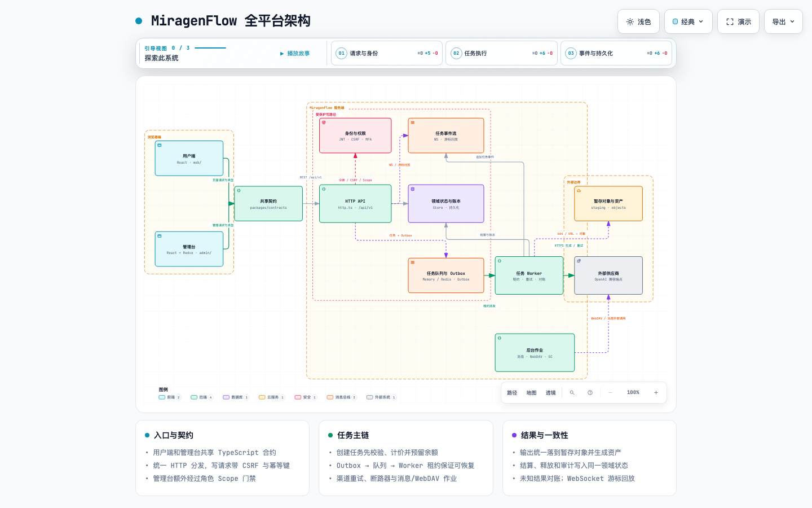Open the 经典 style dropdown
The image size is (812, 508).
click(x=689, y=21)
